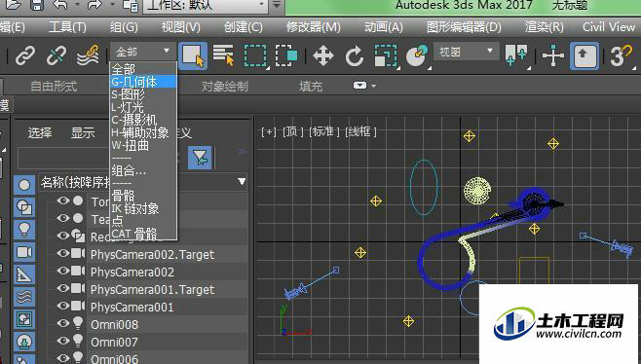Click the [线框] viewport shading label
Viewport: 641px width, 364px height.
point(360,132)
